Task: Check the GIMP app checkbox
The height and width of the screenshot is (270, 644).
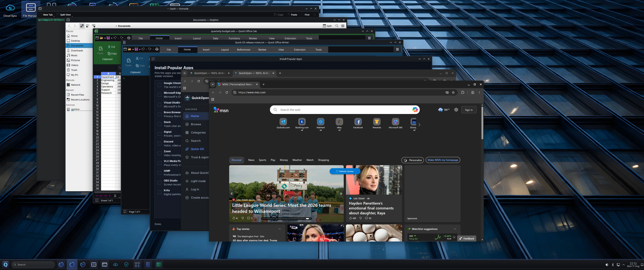Action: click(x=160, y=173)
